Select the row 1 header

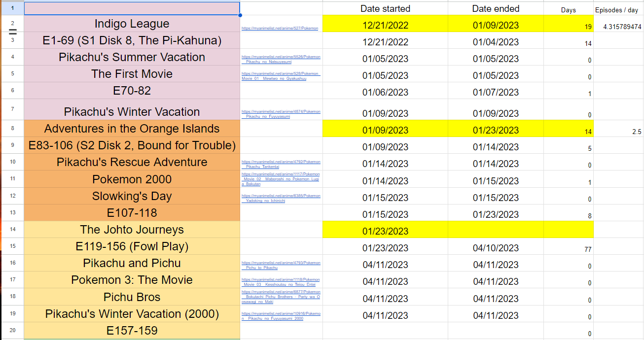[x=12, y=8]
